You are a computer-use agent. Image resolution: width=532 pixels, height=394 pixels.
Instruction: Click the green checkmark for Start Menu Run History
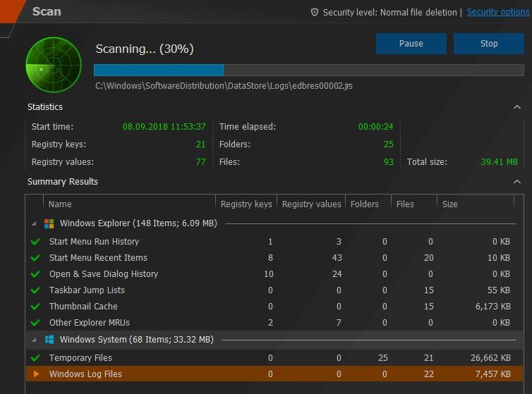pyautogui.click(x=35, y=242)
